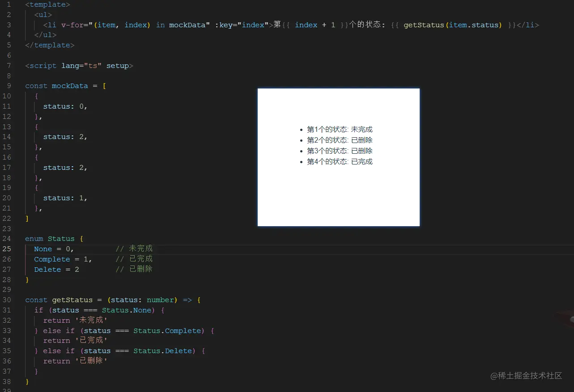The image size is (574, 392).
Task: Click line number 12 in the gutter
Action: point(6,117)
